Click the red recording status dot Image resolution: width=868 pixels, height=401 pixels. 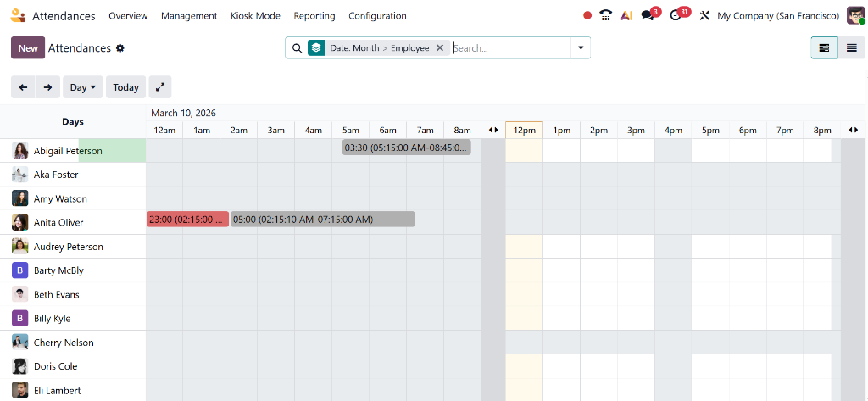click(587, 15)
